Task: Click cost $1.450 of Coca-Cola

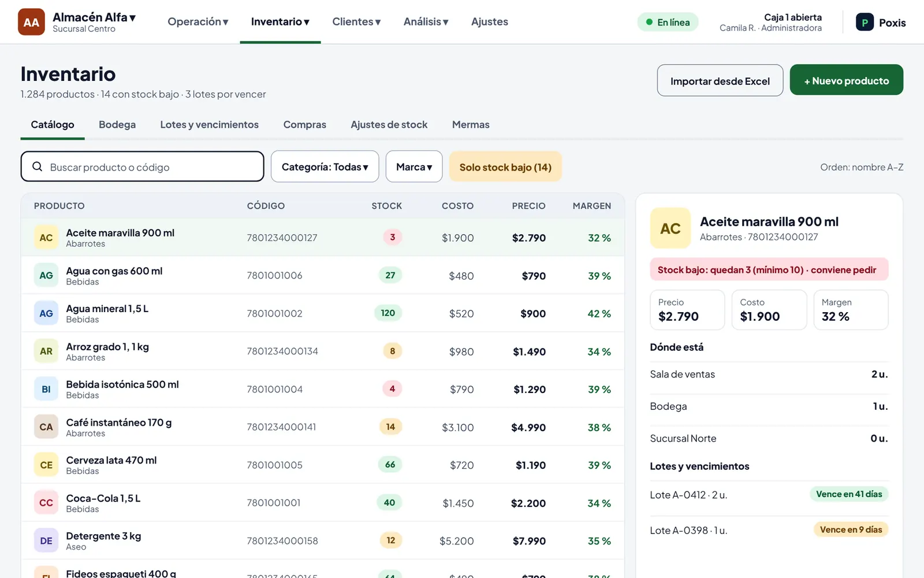Action: 458,503
